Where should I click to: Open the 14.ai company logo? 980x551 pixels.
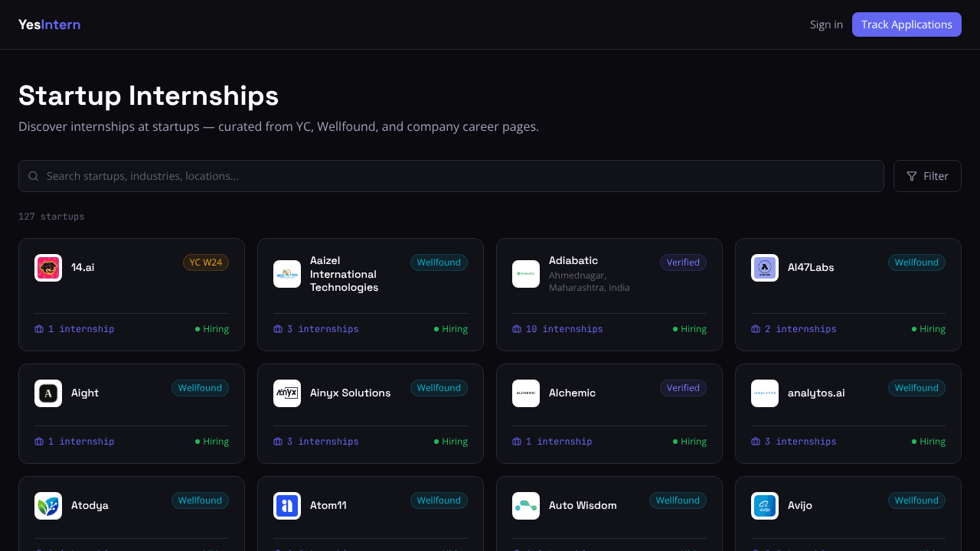tap(48, 268)
